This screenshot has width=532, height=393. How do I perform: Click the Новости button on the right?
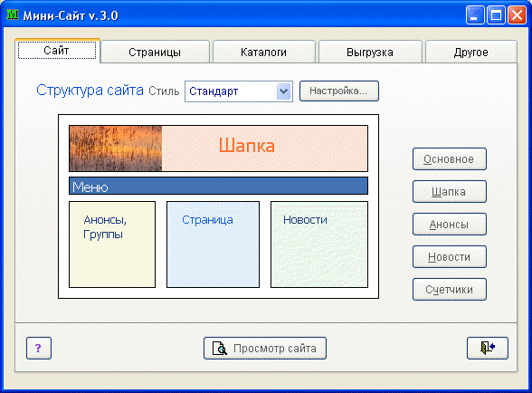[449, 257]
